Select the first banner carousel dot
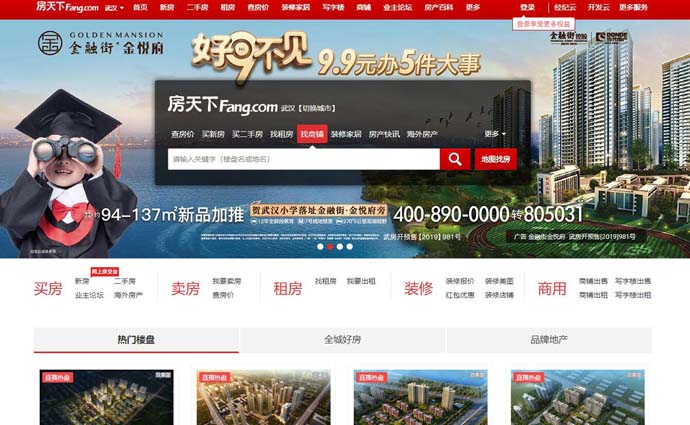Image resolution: width=690 pixels, height=425 pixels. click(x=320, y=246)
